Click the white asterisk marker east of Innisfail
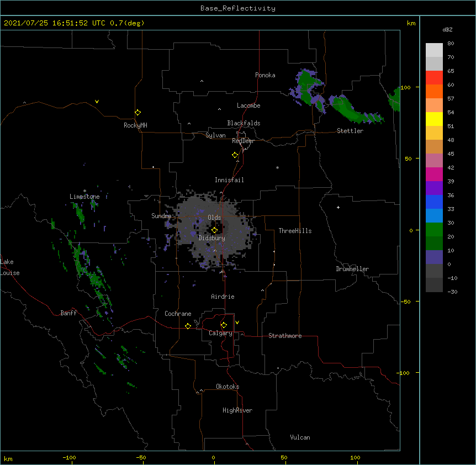 click(277, 167)
